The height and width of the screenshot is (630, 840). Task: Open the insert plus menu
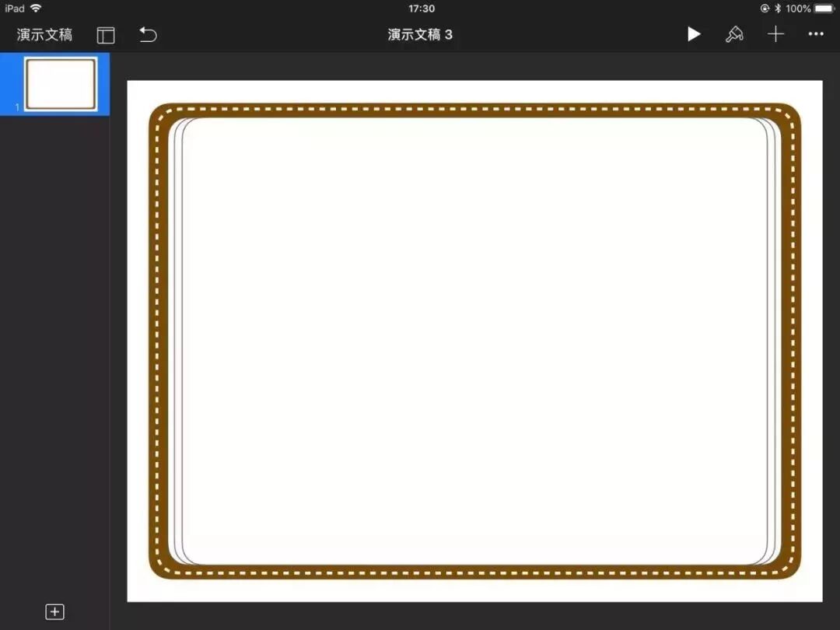click(x=775, y=34)
